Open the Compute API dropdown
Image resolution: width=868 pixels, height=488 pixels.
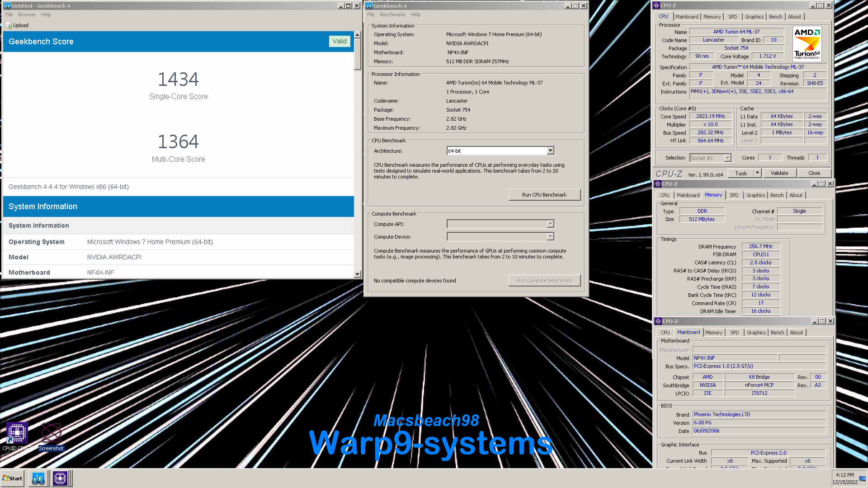point(550,224)
